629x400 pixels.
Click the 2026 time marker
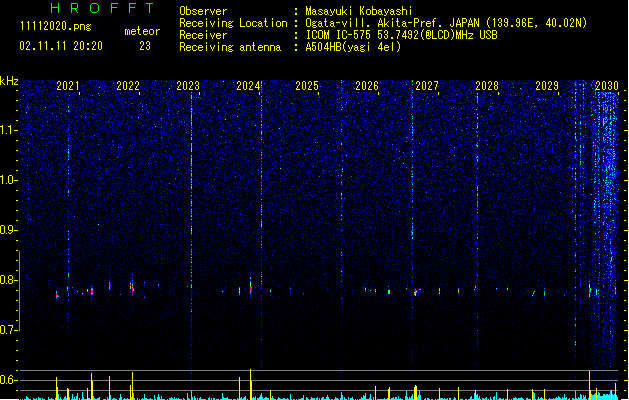click(x=367, y=85)
